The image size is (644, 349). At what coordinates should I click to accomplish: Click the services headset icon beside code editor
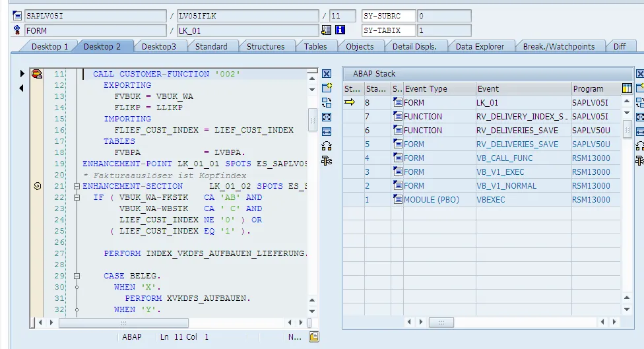click(x=327, y=146)
